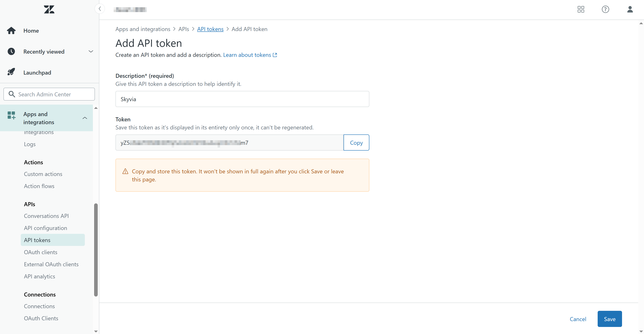Click the Description field containing Skyvia
This screenshot has width=644, height=334.
242,99
